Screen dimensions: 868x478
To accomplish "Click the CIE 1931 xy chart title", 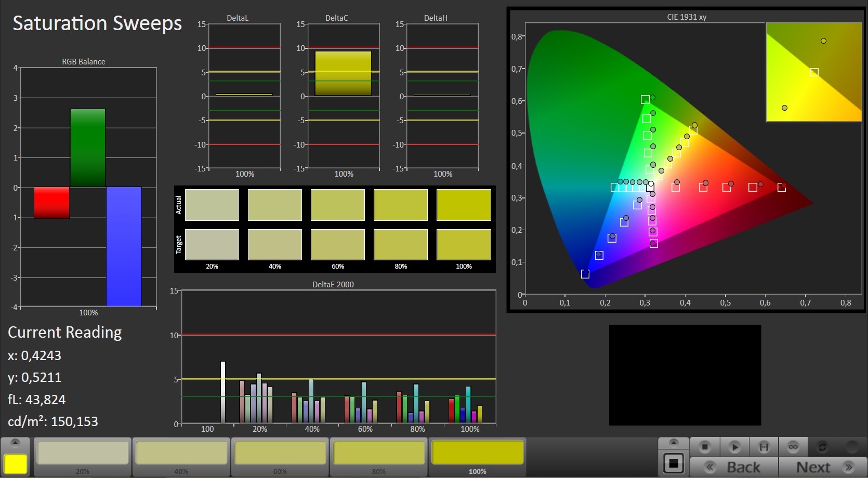I will pyautogui.click(x=687, y=17).
